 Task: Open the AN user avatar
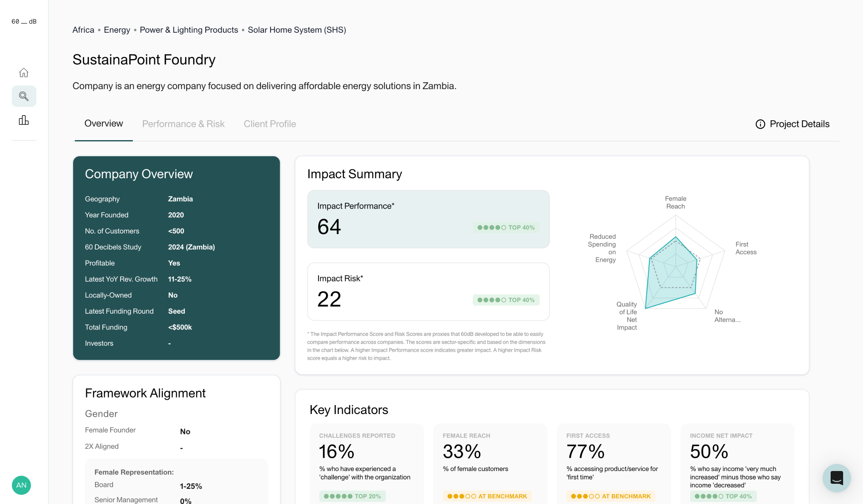click(21, 485)
